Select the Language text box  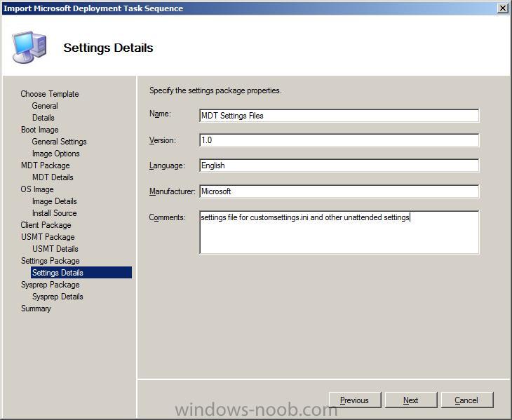click(339, 165)
